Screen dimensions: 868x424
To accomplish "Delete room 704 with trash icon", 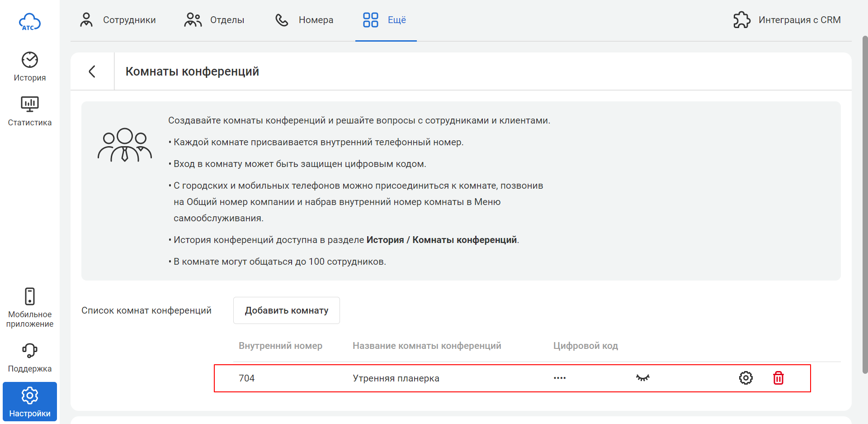I will pyautogui.click(x=778, y=378).
